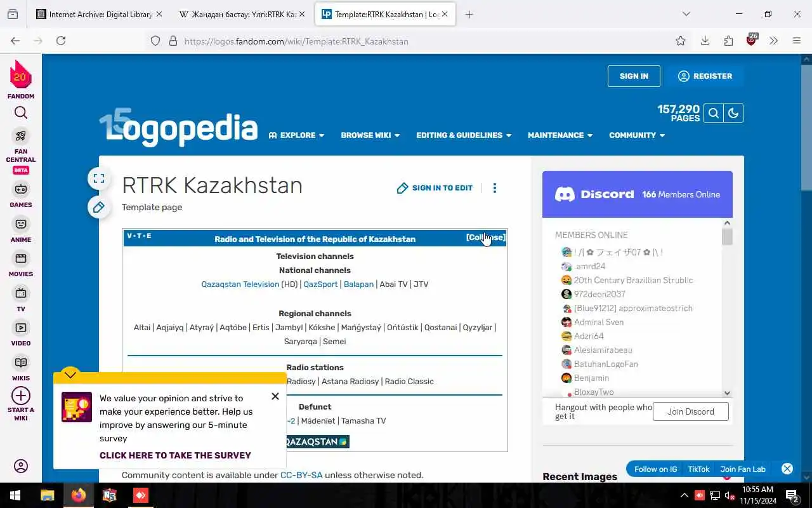This screenshot has height=508, width=812.
Task: Click the Sign In button
Action: coord(634,76)
